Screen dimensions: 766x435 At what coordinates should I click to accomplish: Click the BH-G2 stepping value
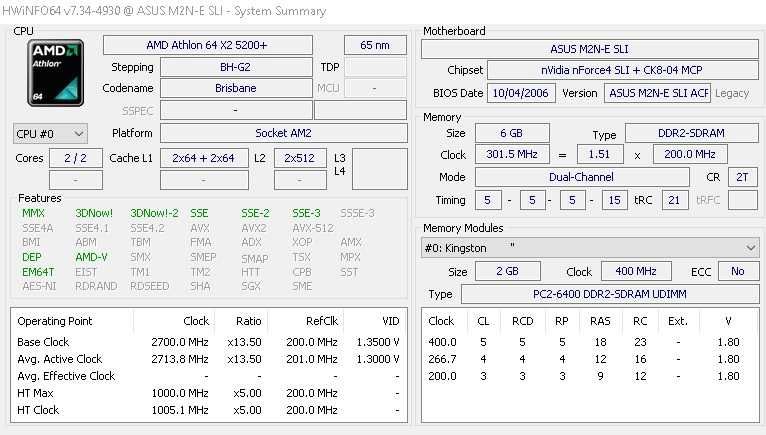pos(236,67)
